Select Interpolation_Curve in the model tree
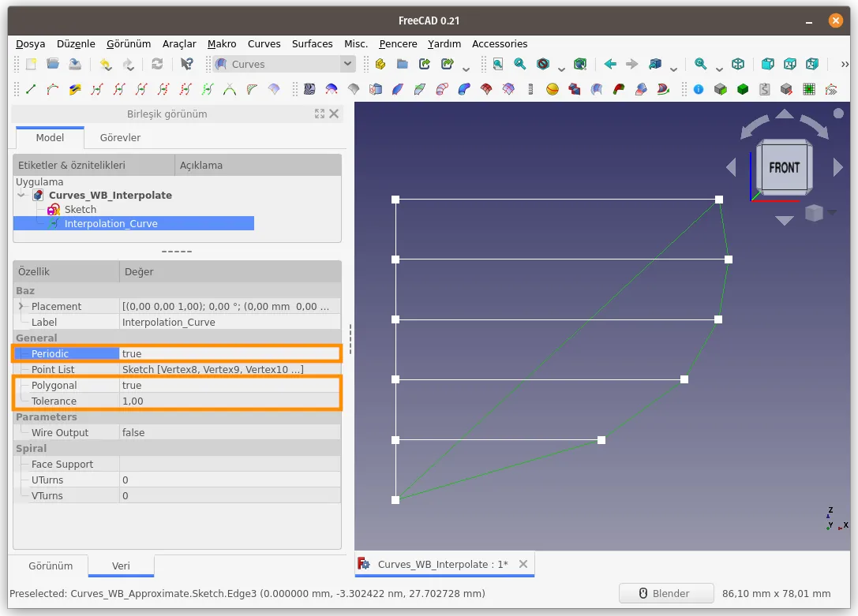The width and height of the screenshot is (858, 616). (x=111, y=223)
